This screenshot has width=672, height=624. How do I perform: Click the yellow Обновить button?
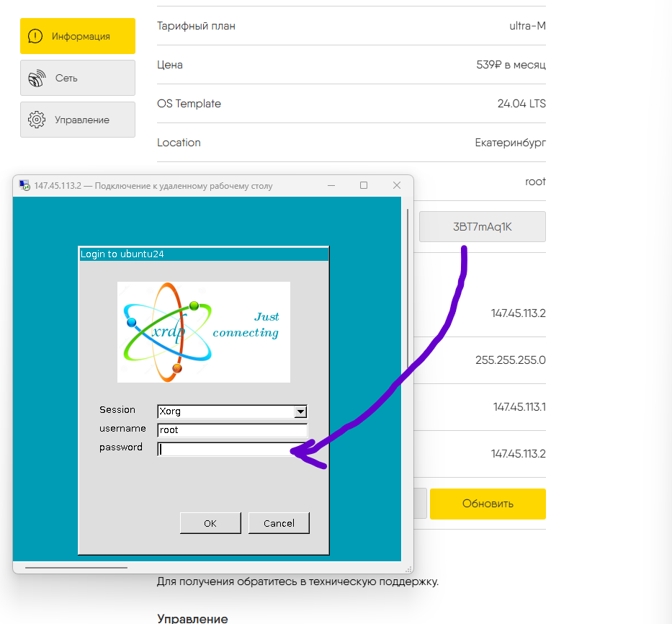[x=488, y=504]
